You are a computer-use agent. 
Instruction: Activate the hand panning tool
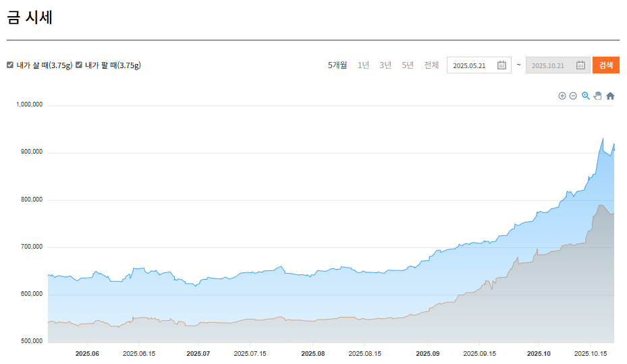point(597,96)
